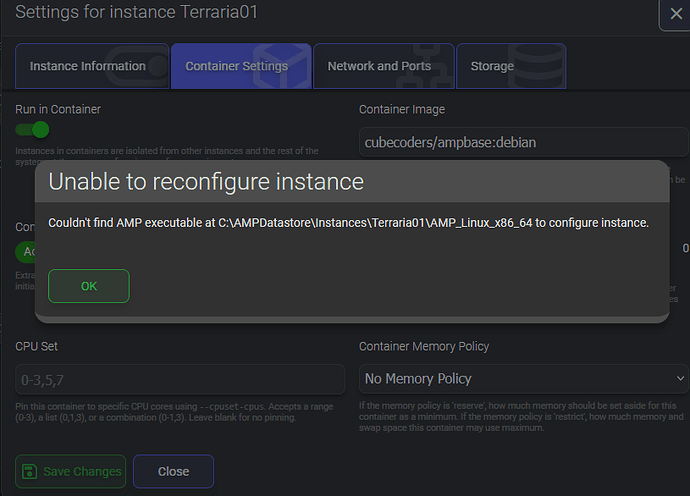Screen dimensions: 690x496
Task: Switch to the Network and Ports tab
Action: coord(383,66)
